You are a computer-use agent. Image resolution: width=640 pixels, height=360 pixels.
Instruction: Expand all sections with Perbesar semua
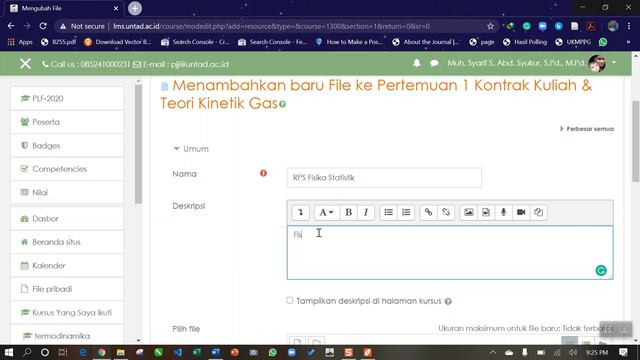(x=587, y=129)
